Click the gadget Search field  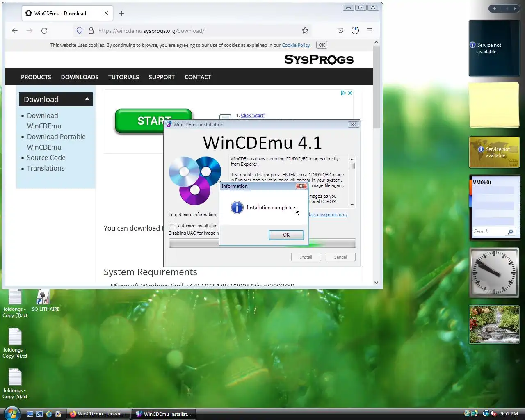click(489, 232)
